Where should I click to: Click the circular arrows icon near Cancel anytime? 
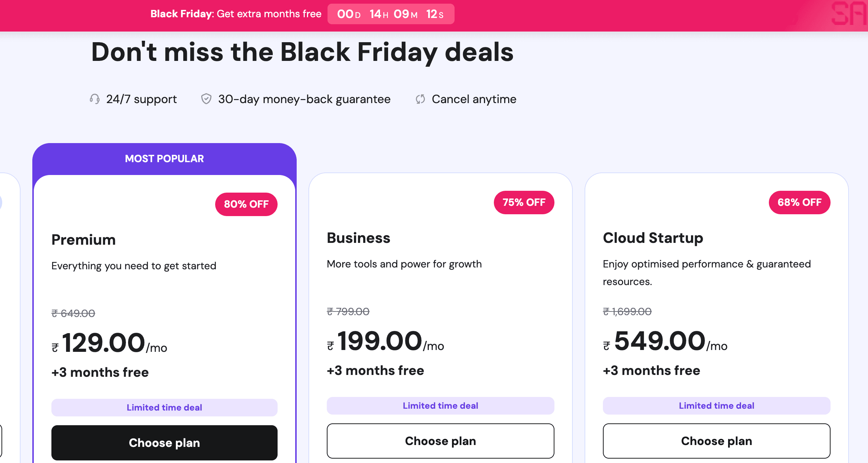420,99
